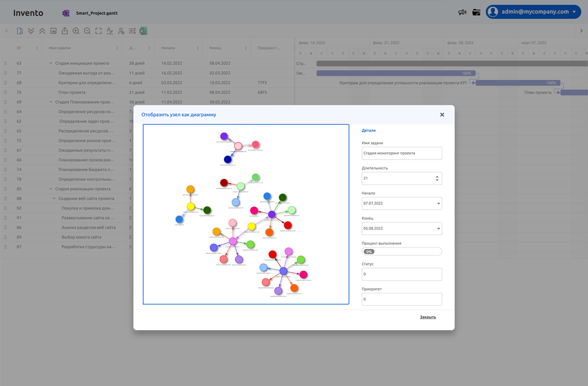Click the collapse all double-chevron-up icon

point(42,31)
